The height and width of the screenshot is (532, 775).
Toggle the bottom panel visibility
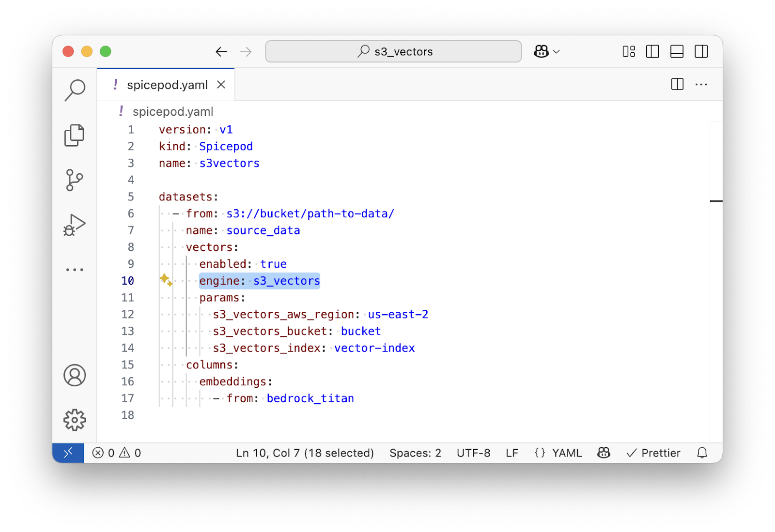click(677, 51)
